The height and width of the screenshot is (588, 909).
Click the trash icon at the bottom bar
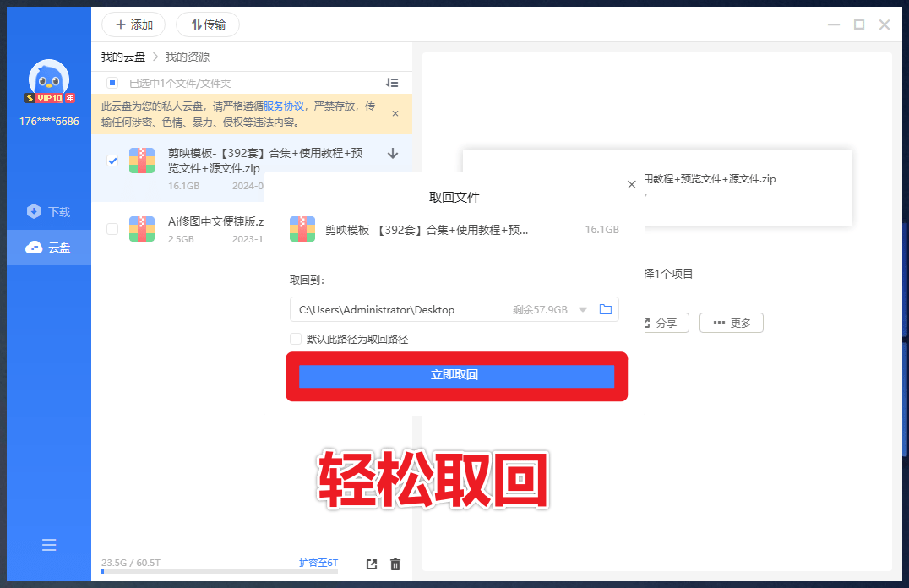(x=395, y=563)
